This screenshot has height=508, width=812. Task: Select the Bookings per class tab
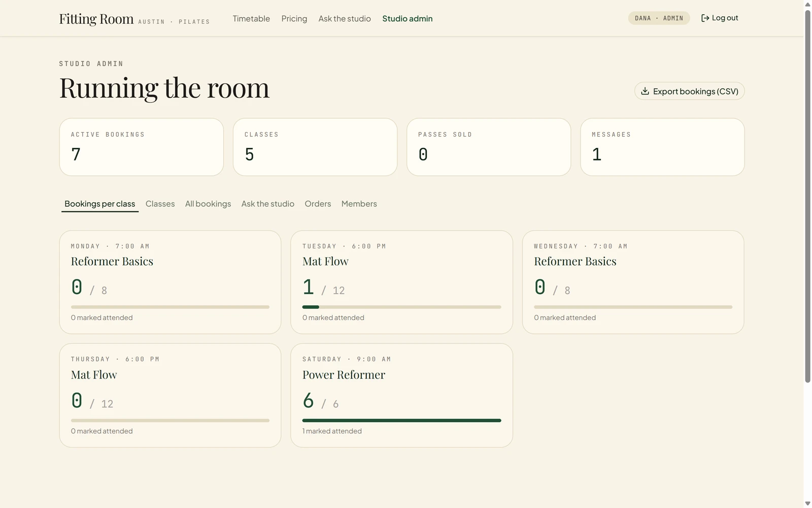(100, 204)
